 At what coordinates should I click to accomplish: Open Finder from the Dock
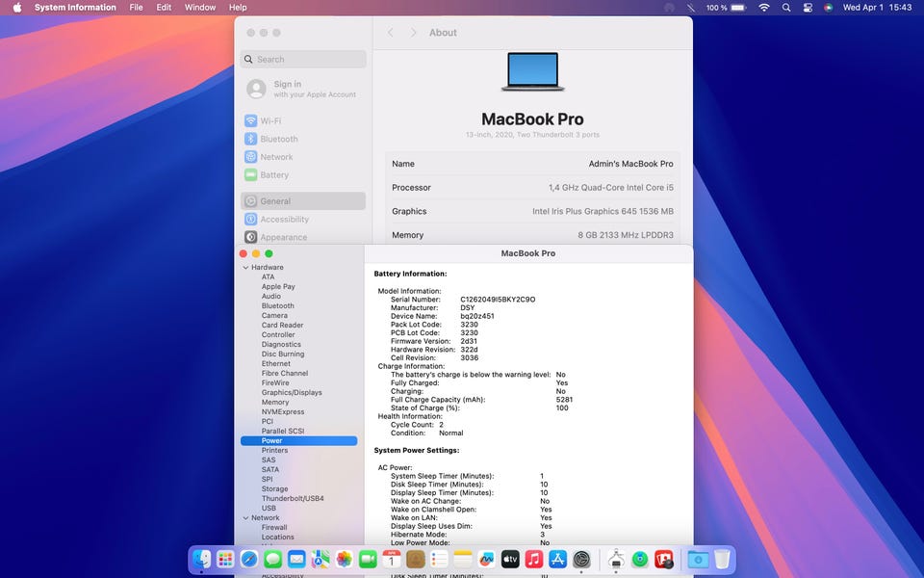(x=201, y=559)
